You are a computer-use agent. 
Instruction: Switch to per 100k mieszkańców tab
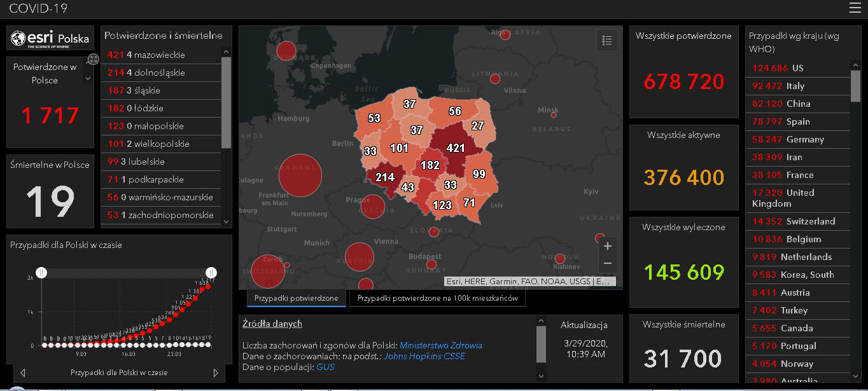pyautogui.click(x=437, y=298)
